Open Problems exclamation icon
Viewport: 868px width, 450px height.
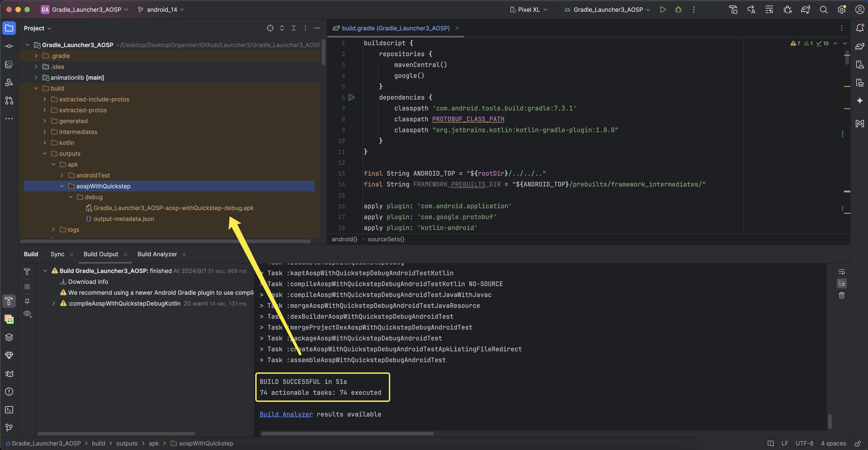click(9, 392)
